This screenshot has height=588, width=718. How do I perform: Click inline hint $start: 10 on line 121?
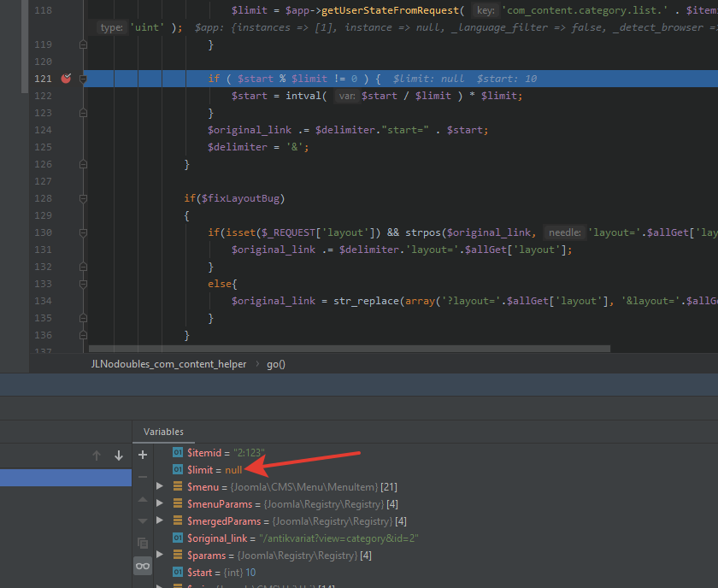pos(506,79)
